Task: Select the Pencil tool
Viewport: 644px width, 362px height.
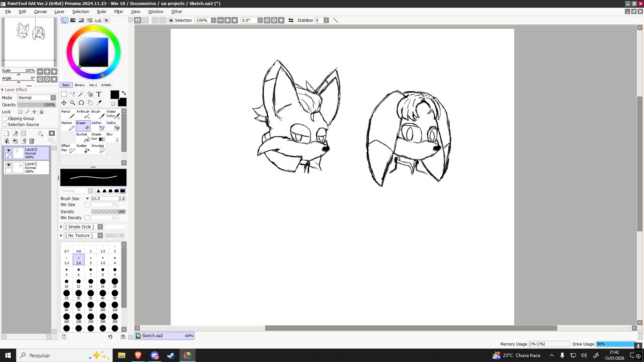Action: 68,114
